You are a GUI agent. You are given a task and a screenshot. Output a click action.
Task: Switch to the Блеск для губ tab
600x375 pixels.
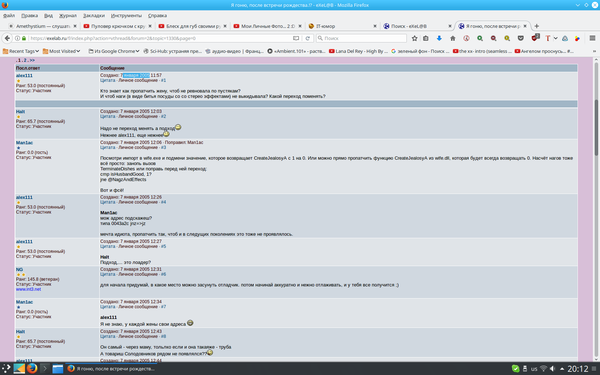[x=193, y=26]
